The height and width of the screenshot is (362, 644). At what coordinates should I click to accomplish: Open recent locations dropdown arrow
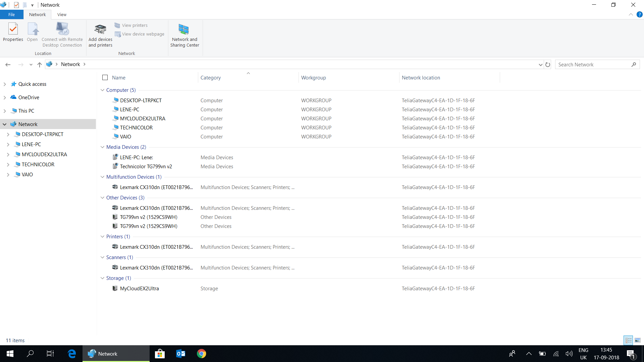(x=31, y=64)
